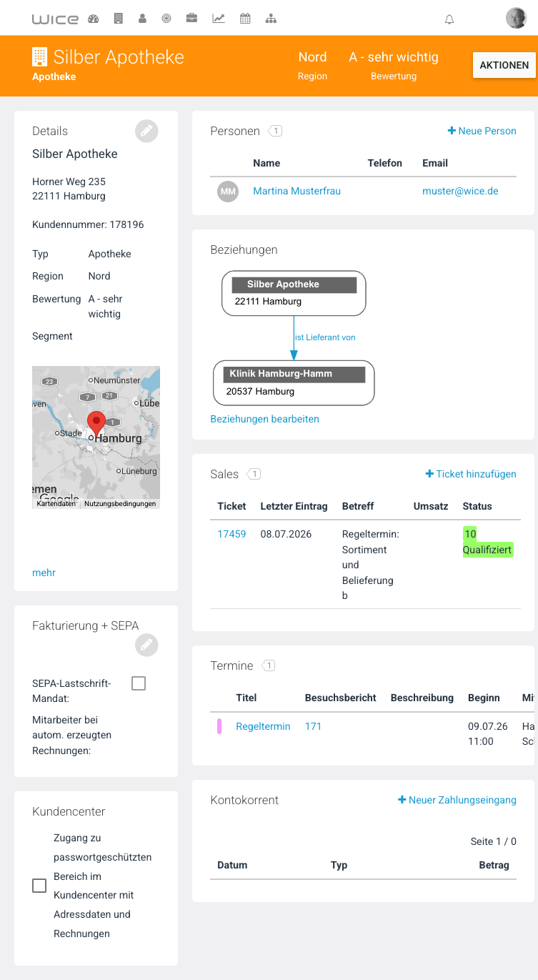The image size is (538, 980).
Task: Click A - sehr wichtig rating in header
Action: click(394, 57)
